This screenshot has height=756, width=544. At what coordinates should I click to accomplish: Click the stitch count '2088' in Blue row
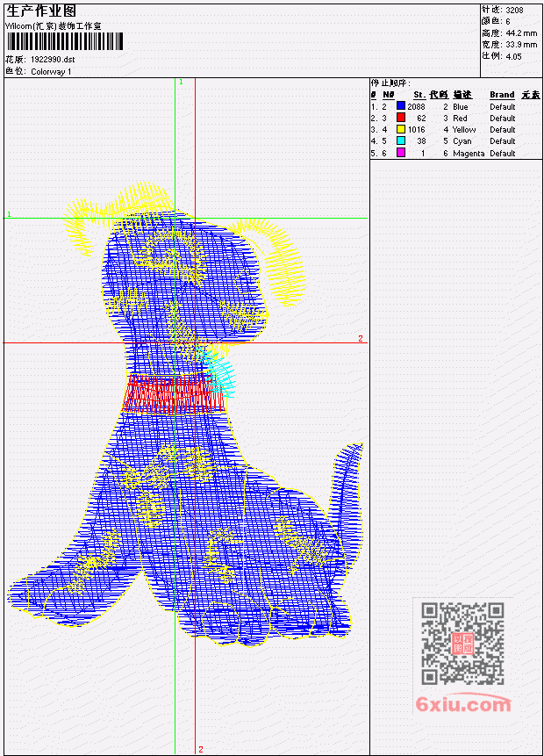point(416,106)
